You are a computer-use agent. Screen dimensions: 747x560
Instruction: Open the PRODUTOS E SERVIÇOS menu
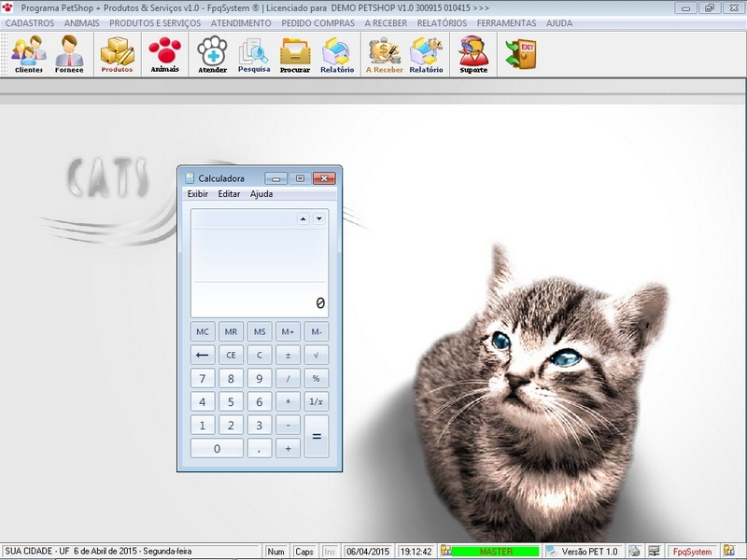155,22
